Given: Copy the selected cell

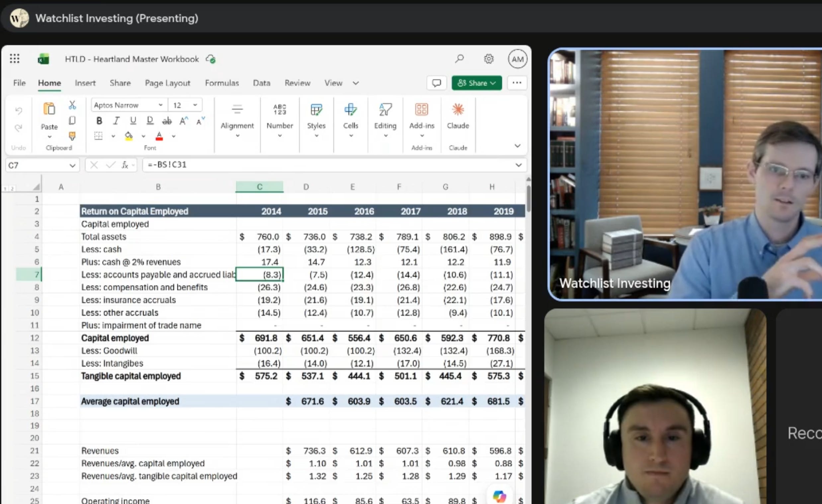Looking at the screenshot, I should click(x=72, y=120).
